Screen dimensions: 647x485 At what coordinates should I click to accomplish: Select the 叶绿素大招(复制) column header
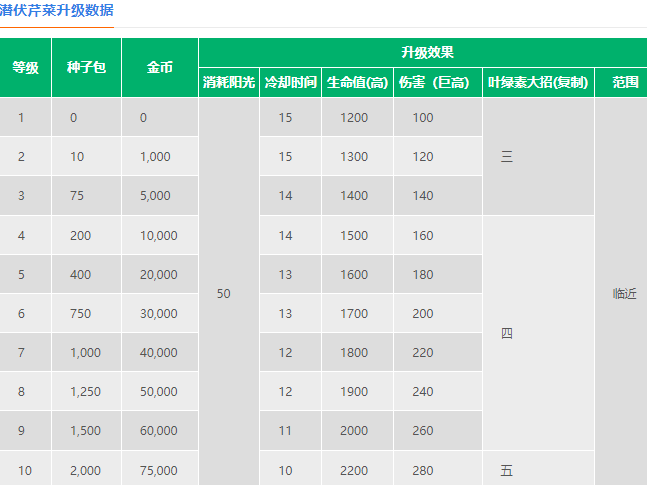[538, 83]
